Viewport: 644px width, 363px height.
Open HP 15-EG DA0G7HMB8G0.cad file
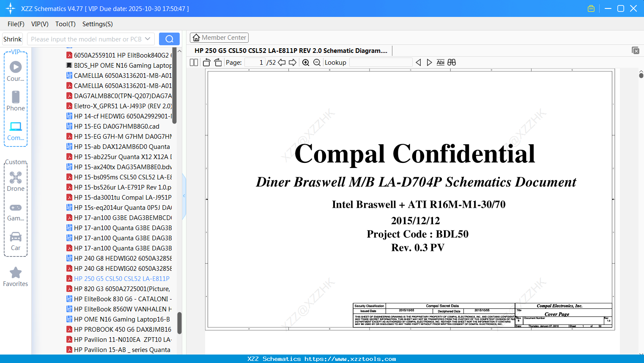click(113, 126)
